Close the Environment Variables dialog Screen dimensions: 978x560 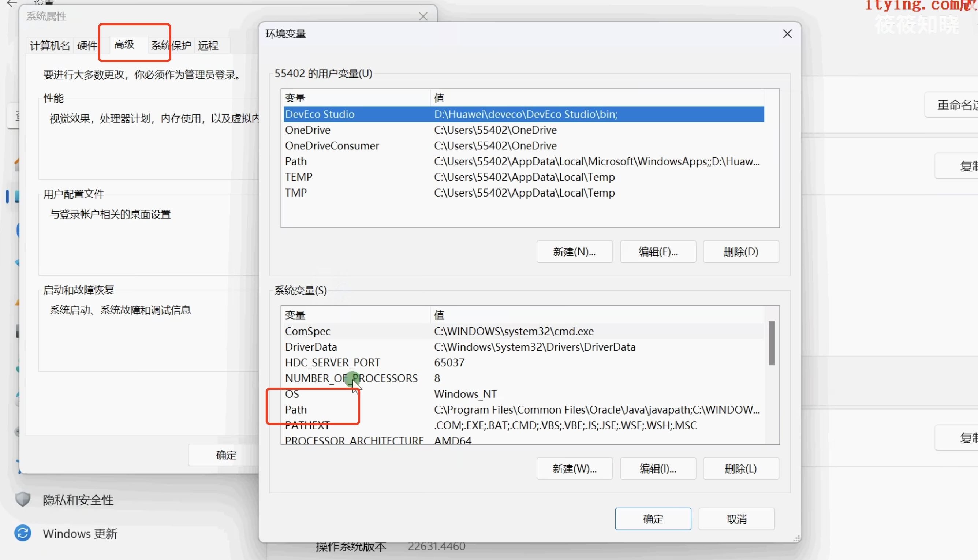pyautogui.click(x=787, y=34)
